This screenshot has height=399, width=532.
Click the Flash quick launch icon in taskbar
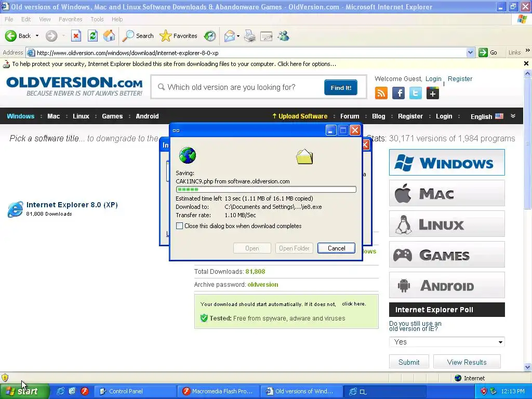click(x=85, y=391)
